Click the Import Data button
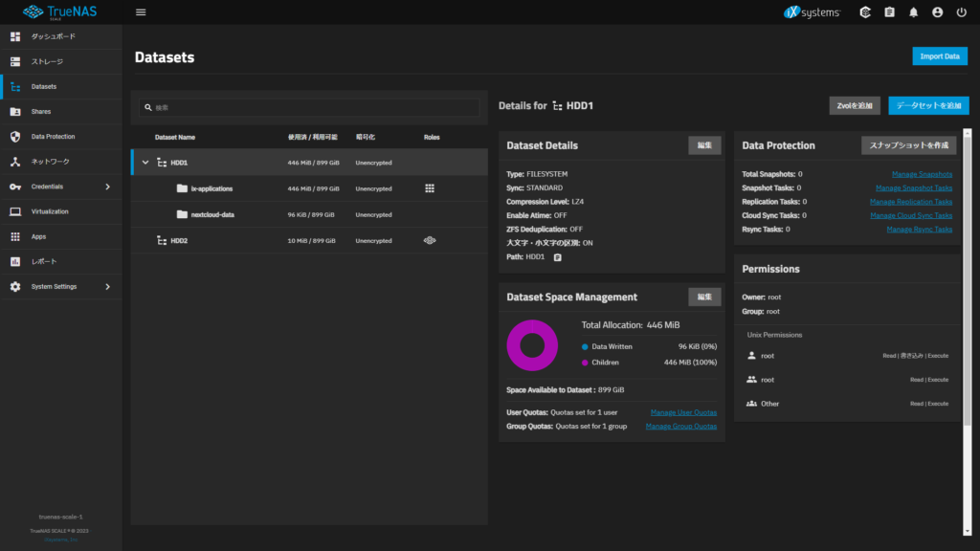 (939, 55)
